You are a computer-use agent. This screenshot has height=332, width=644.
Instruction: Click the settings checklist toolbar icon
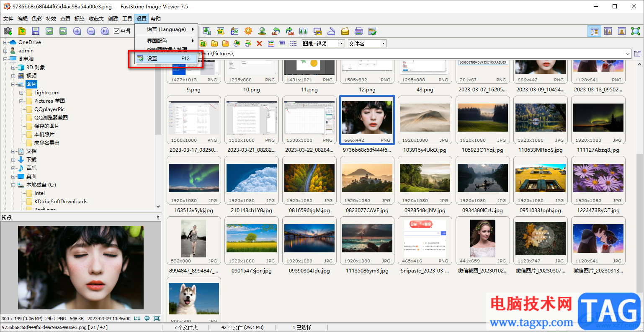coord(373,31)
